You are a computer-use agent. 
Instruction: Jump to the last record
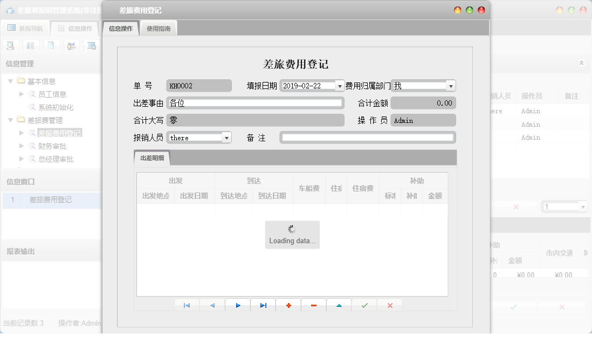[x=263, y=305]
